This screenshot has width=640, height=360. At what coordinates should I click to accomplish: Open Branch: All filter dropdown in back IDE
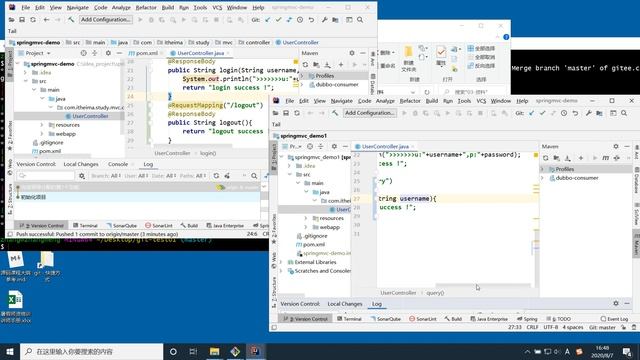click(106, 176)
